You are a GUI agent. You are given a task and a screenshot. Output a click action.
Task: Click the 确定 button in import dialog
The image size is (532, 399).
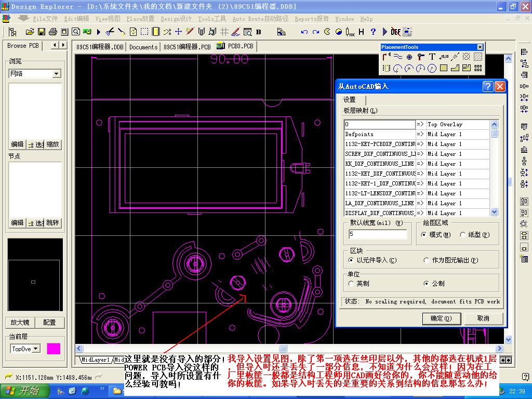(x=441, y=318)
